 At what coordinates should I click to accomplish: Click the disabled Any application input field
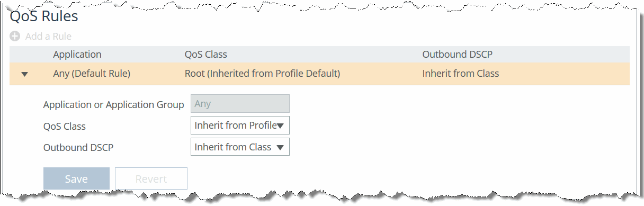coord(240,104)
